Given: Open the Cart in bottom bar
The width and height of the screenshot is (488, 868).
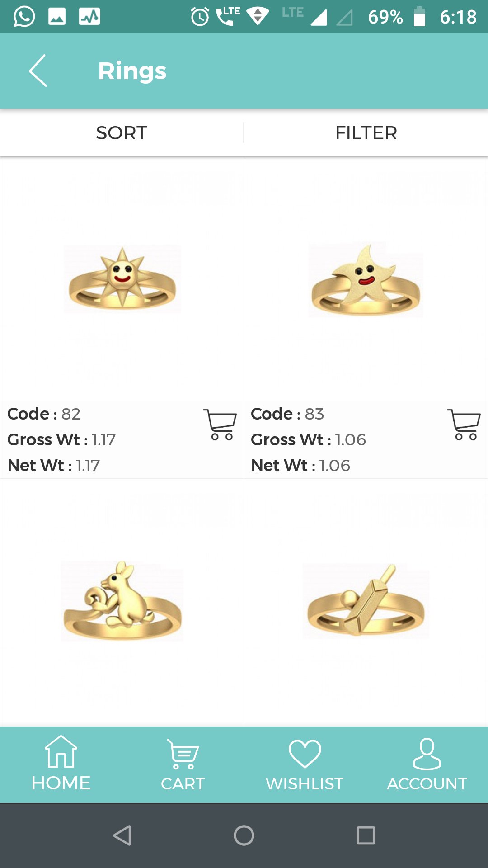Looking at the screenshot, I should [183, 765].
